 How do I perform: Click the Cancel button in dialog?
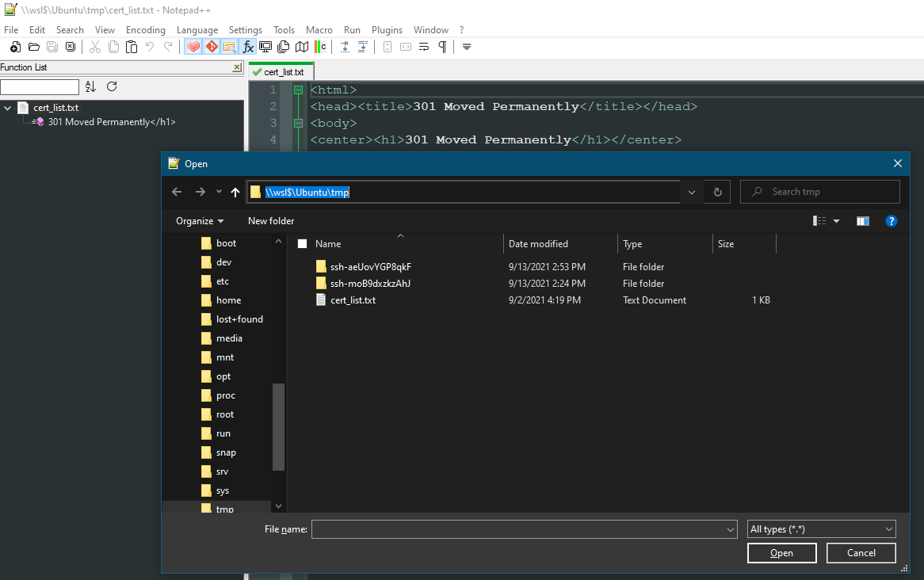[x=861, y=553]
